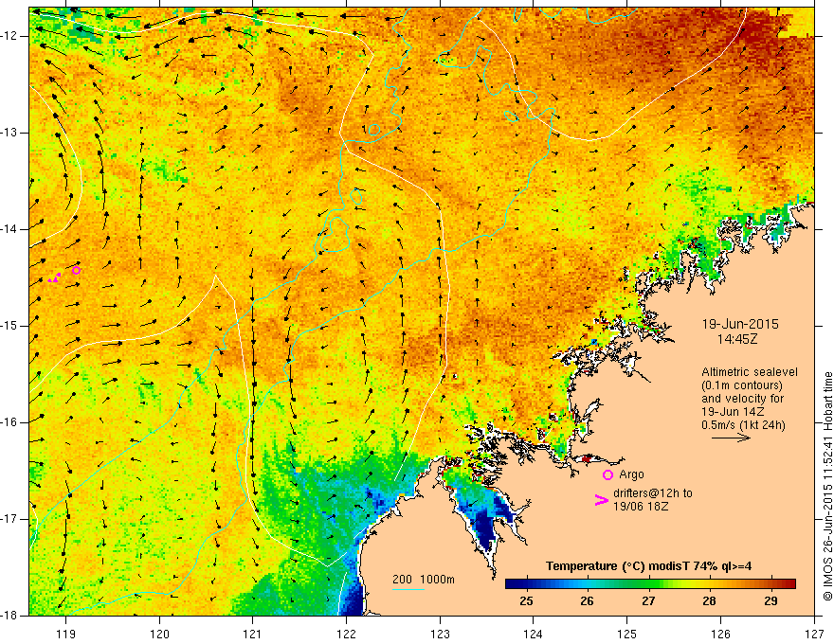Click latitude label -18
Screen dimensions: 834x644
pos(10,616)
